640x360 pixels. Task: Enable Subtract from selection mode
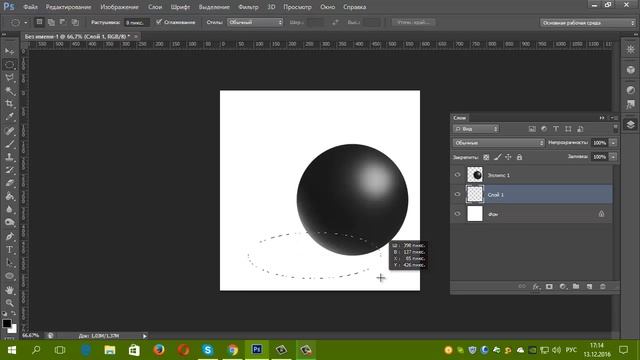point(63,22)
